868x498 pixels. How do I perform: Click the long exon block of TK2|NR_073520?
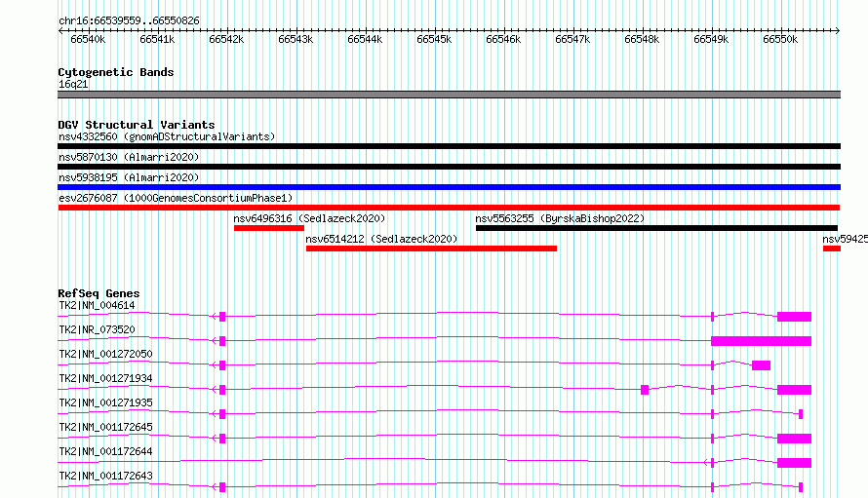pos(761,341)
